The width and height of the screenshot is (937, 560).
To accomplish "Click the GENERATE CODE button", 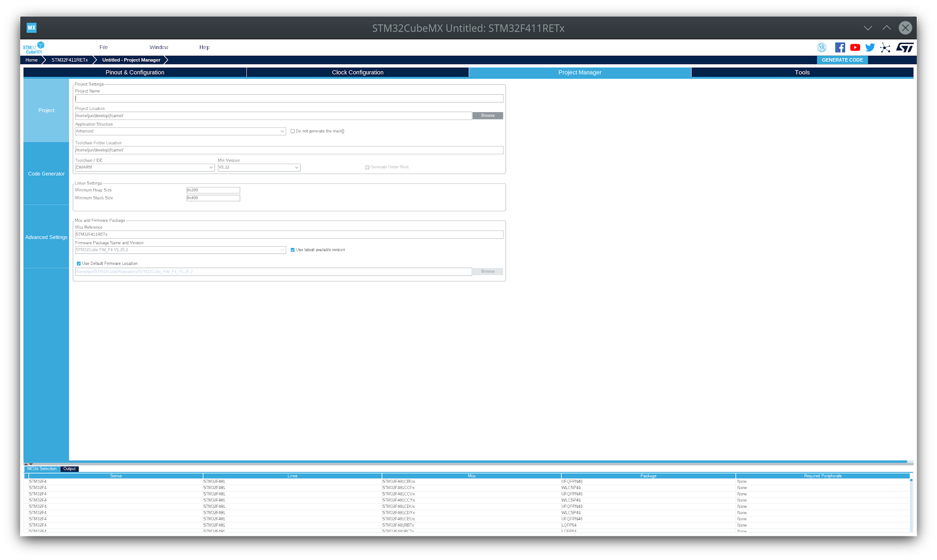I will tap(842, 60).
